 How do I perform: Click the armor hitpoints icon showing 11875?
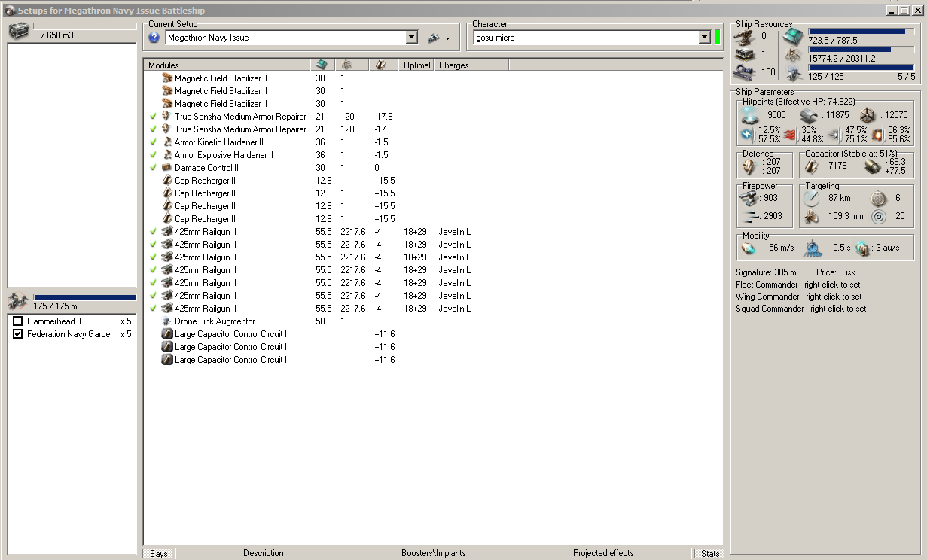[x=809, y=115]
